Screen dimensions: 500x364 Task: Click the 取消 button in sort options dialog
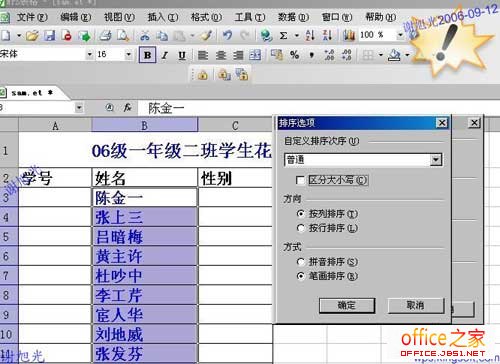416,305
